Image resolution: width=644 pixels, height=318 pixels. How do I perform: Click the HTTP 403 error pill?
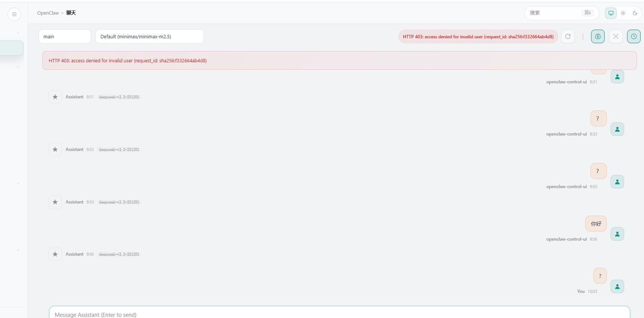[478, 36]
